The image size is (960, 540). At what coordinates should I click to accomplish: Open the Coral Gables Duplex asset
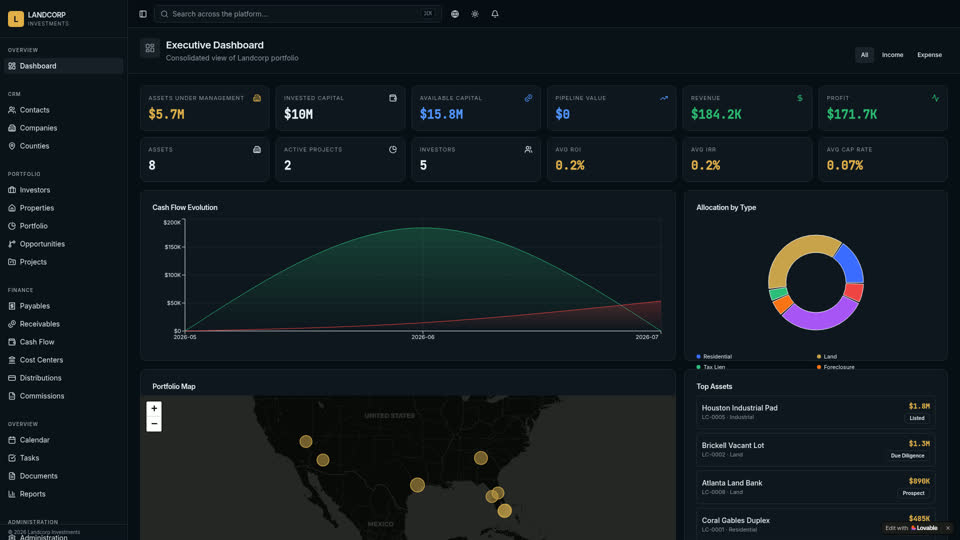click(x=816, y=524)
